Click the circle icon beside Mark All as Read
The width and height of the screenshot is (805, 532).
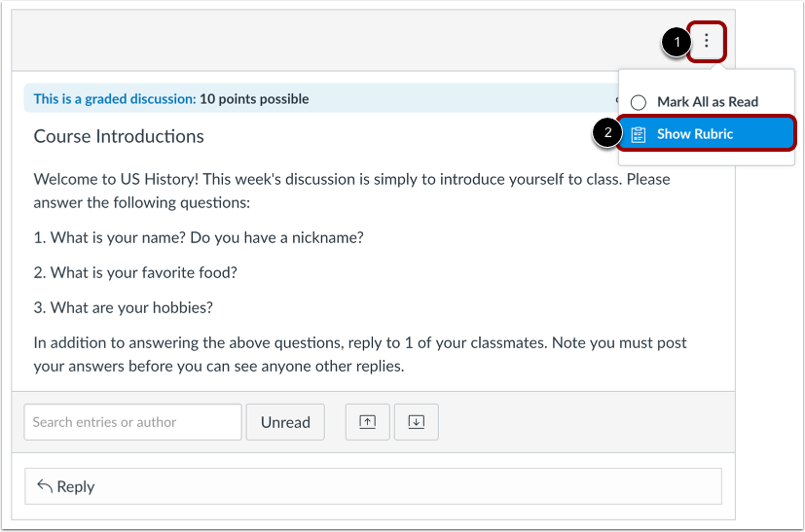[x=639, y=102]
